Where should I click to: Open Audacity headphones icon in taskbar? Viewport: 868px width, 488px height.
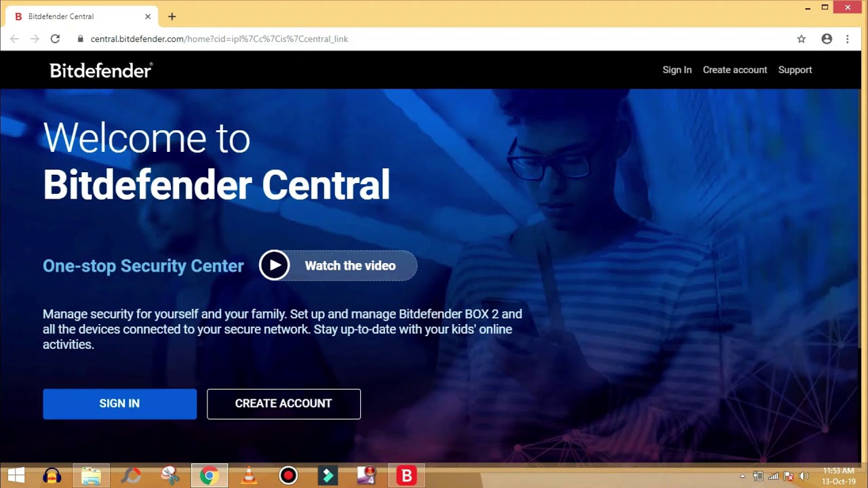click(x=52, y=476)
